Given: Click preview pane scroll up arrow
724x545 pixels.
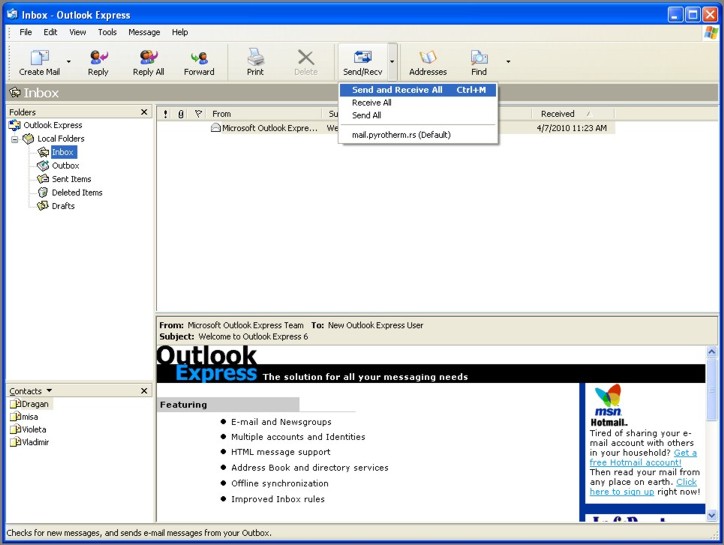Looking at the screenshot, I should click(x=712, y=352).
